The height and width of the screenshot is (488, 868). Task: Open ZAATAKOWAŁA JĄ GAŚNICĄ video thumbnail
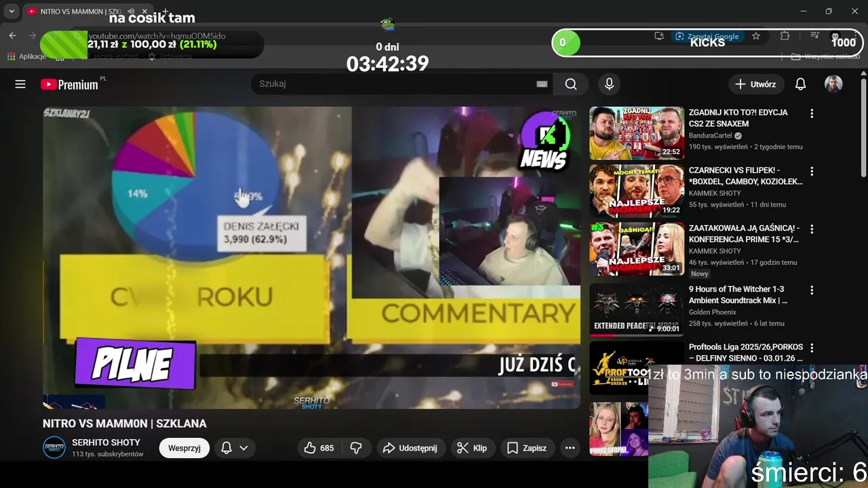tap(637, 249)
